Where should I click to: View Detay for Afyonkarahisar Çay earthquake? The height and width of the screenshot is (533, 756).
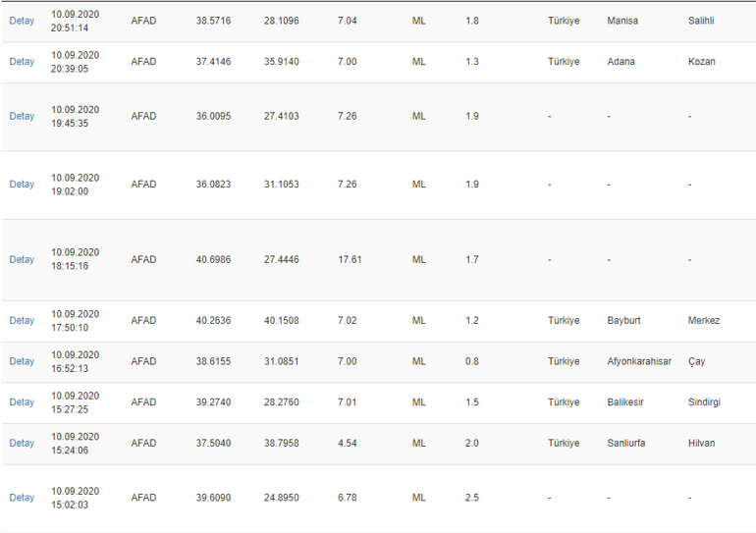(x=22, y=361)
